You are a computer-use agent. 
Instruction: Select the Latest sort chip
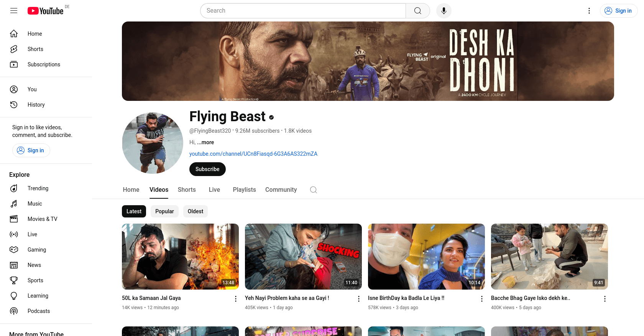click(x=134, y=211)
